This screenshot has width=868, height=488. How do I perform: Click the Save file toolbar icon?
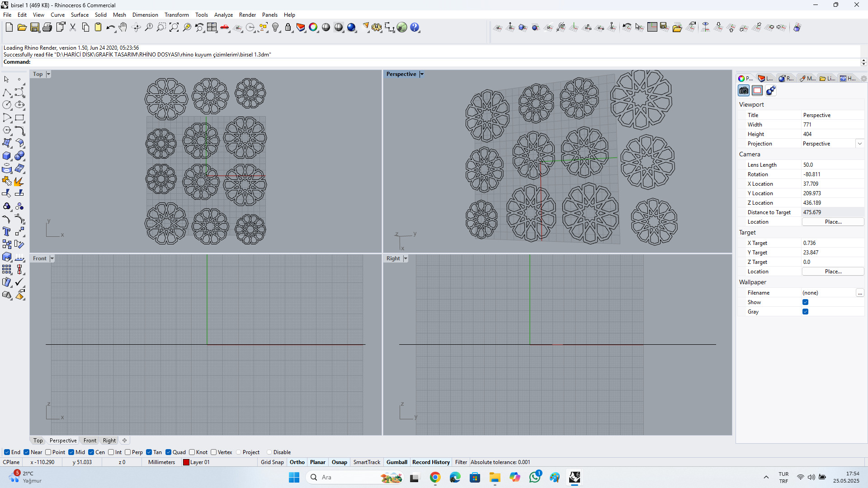[34, 28]
